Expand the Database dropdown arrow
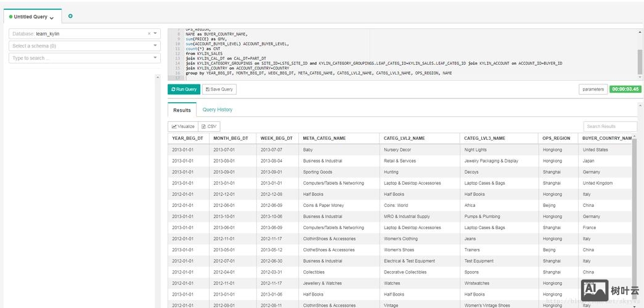This screenshot has width=644, height=308. pyautogui.click(x=155, y=34)
